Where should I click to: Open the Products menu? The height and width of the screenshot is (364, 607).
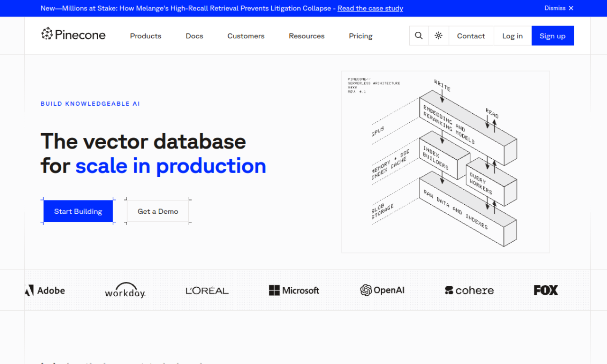point(146,36)
